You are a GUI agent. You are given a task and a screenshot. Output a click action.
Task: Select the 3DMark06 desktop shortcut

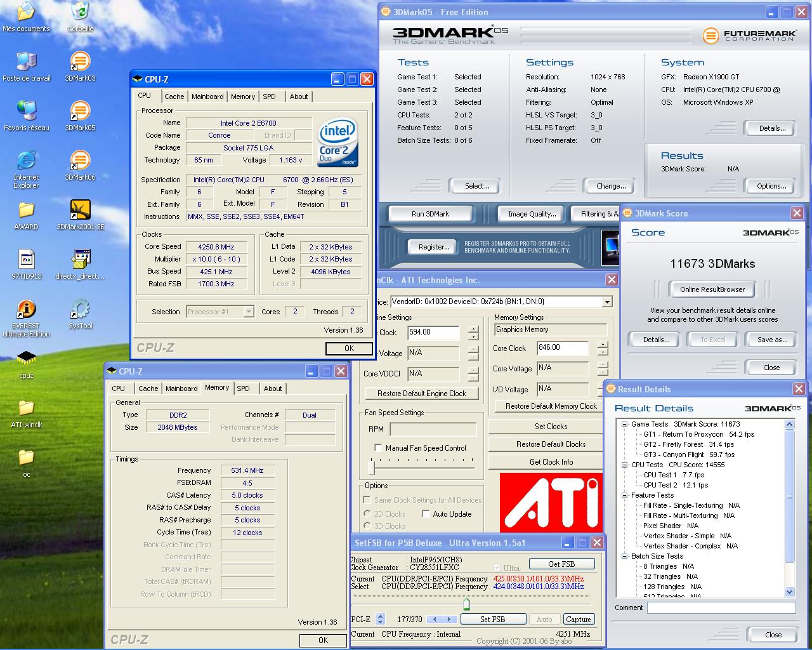(x=80, y=166)
